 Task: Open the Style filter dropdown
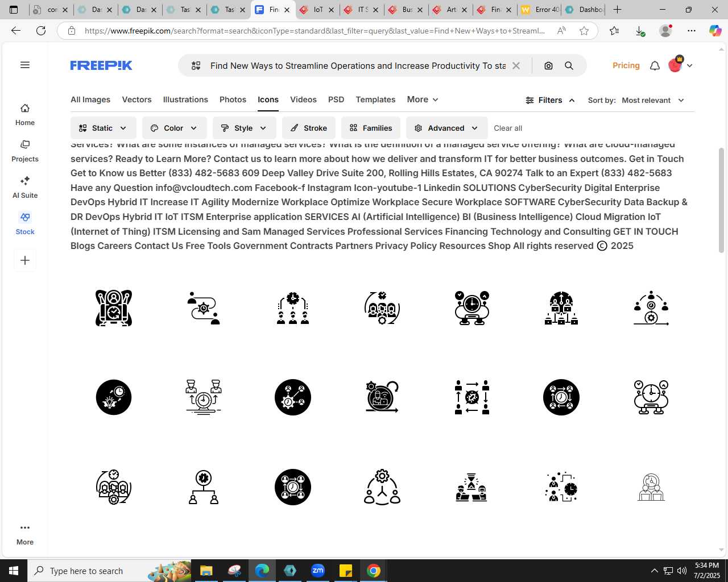[244, 128]
